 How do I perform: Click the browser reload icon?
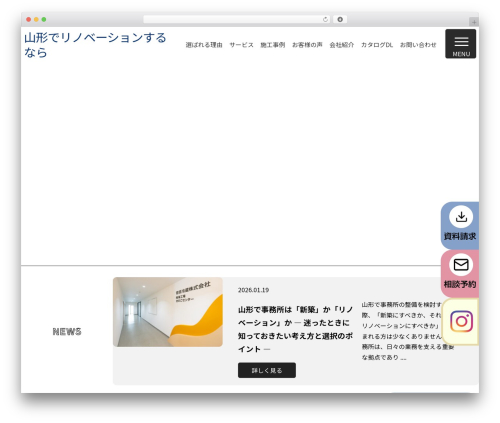click(325, 20)
